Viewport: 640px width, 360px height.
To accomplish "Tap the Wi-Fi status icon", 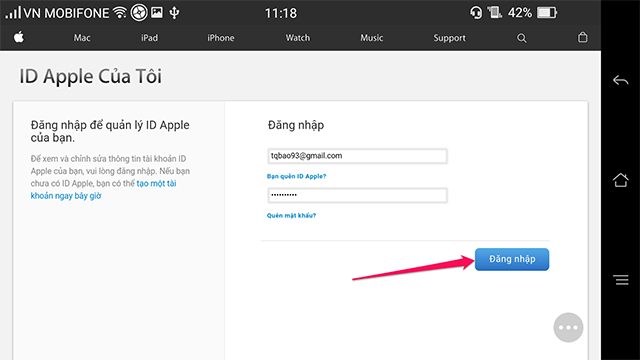I will [x=120, y=13].
